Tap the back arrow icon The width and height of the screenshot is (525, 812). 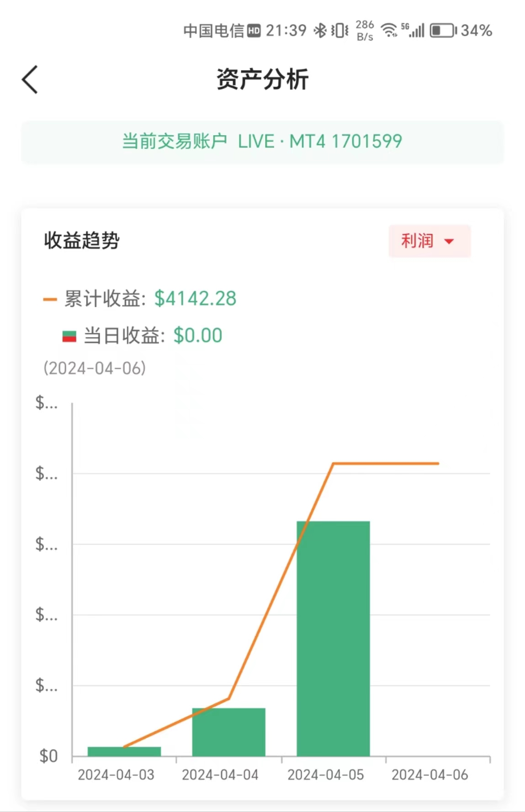30,80
